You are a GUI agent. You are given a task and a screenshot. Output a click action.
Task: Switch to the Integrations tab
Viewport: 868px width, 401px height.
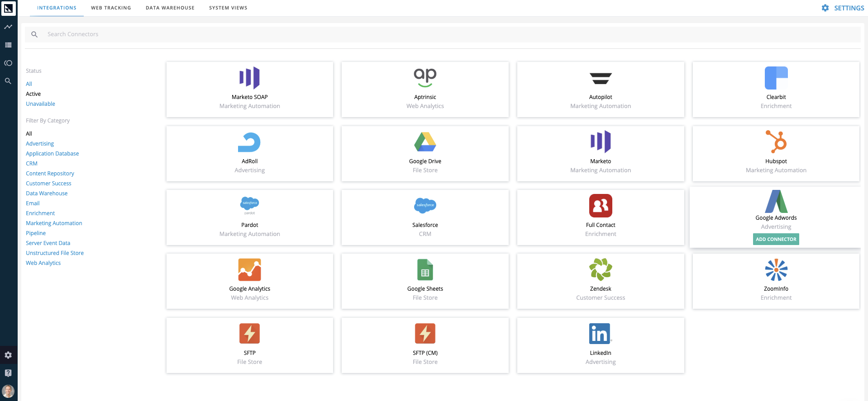tap(57, 8)
